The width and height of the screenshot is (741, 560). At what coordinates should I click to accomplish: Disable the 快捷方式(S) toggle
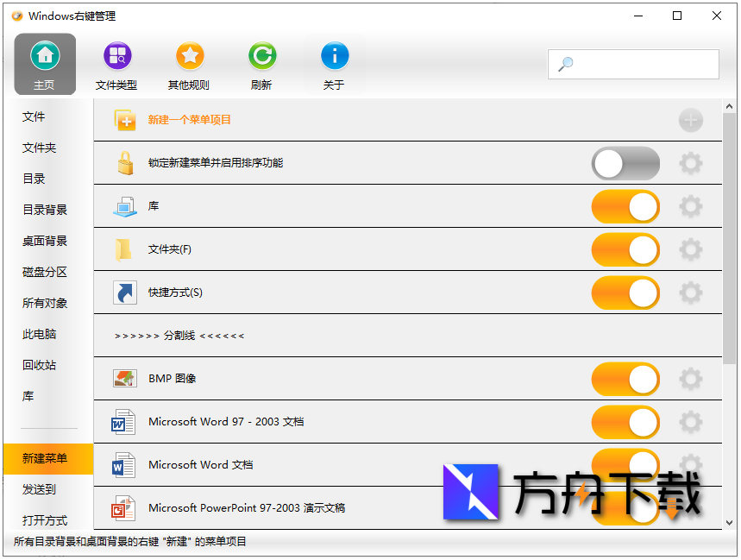[625, 293]
